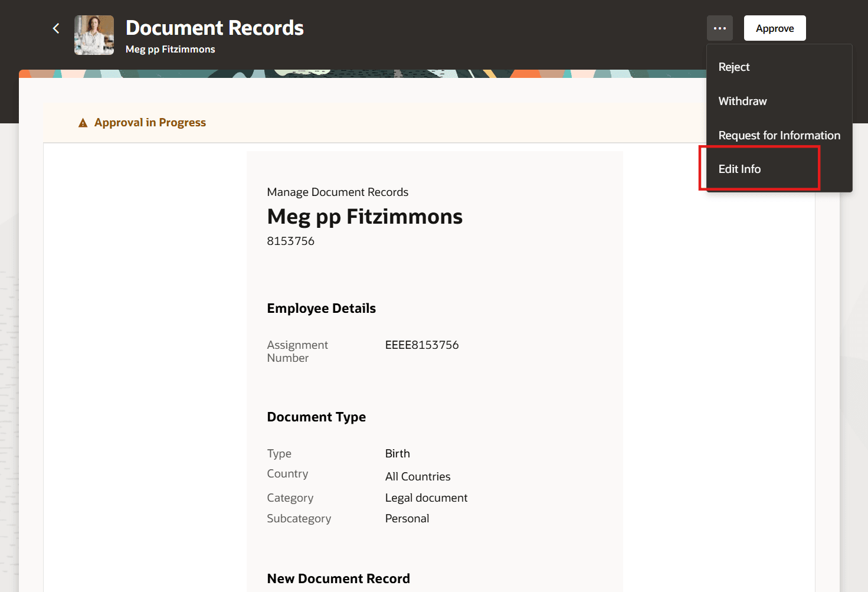Click the Country value All Countries
Screen dimensions: 868x592
[x=418, y=476]
